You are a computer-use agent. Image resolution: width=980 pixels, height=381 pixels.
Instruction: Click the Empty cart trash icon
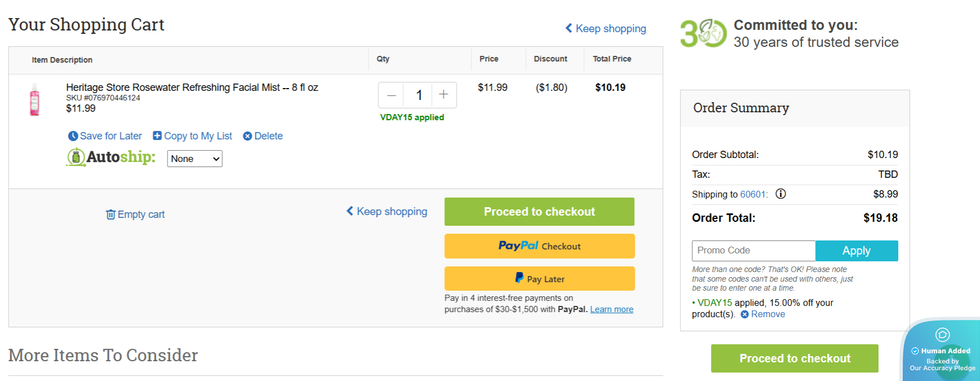pyautogui.click(x=111, y=214)
